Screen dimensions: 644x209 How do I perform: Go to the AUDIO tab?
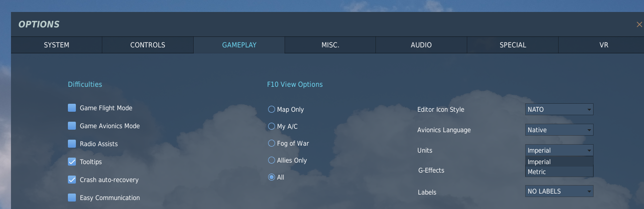(x=421, y=45)
